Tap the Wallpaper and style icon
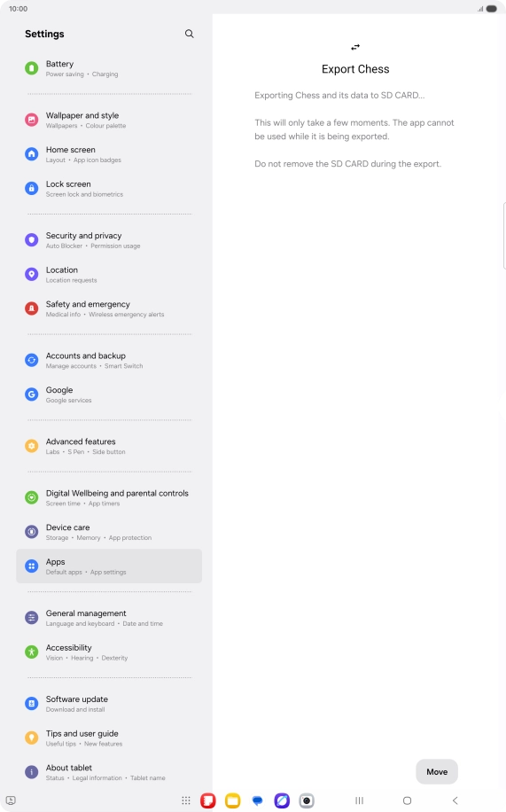 [32, 120]
